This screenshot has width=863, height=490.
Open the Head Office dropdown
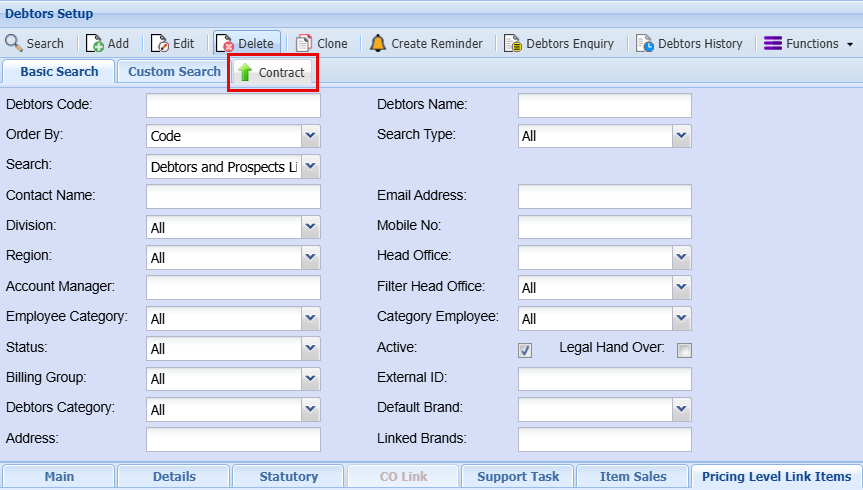tap(681, 258)
